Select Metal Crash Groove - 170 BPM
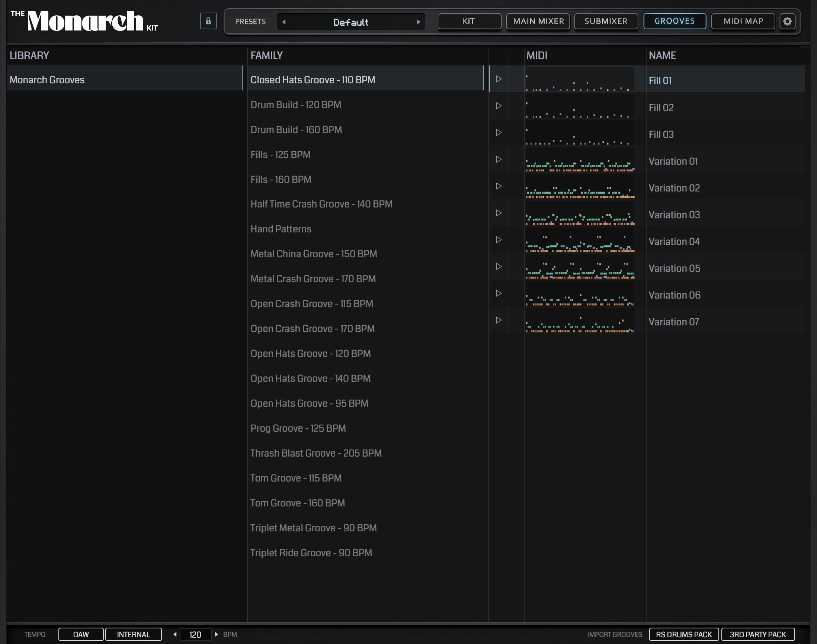Viewport: 817px width, 644px height. pos(365,278)
